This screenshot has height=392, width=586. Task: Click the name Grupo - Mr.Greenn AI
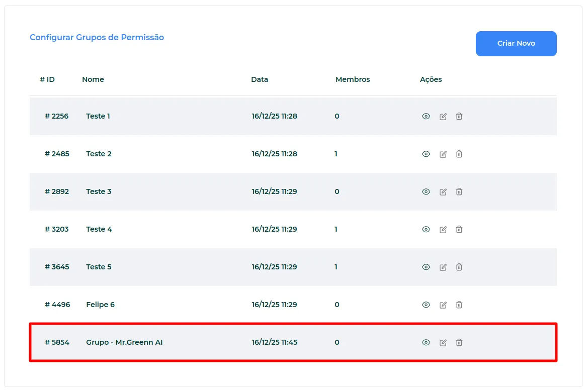tap(124, 342)
